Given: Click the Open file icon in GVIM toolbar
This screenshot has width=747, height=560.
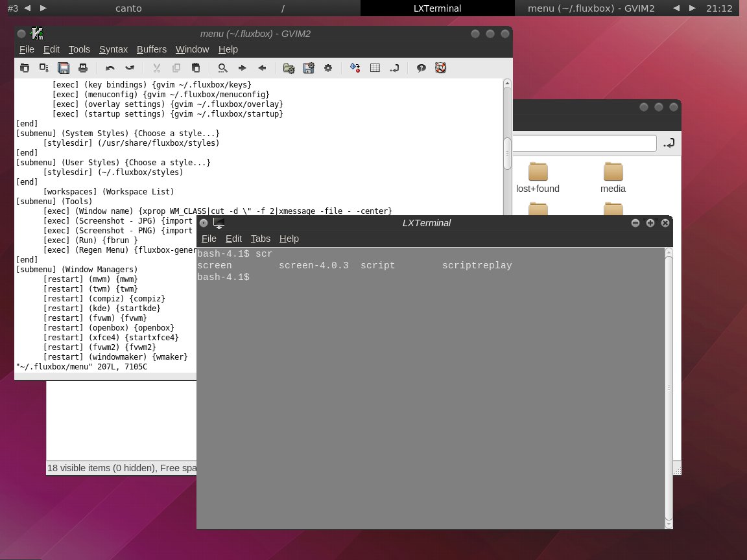Looking at the screenshot, I should point(25,68).
